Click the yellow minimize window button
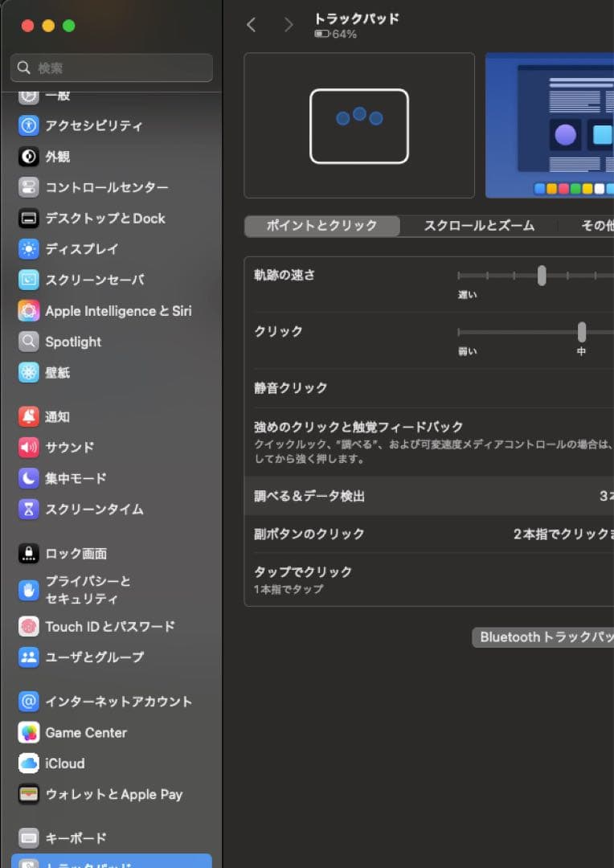This screenshot has width=614, height=868. pyautogui.click(x=48, y=26)
